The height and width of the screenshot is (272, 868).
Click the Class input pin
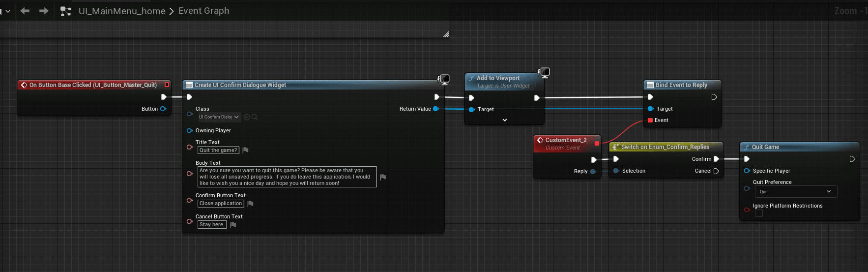coord(190,114)
